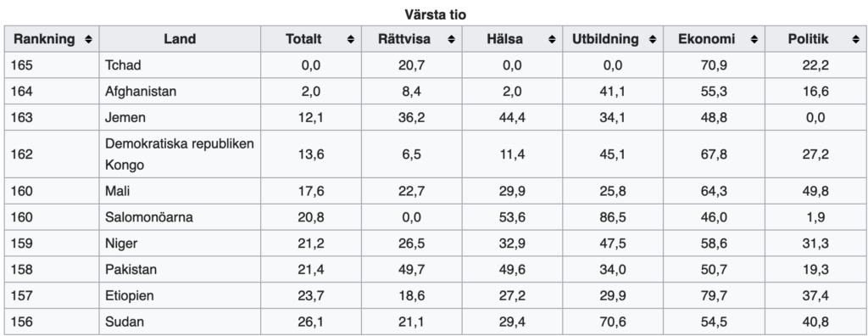Sort table by Rankning arrow icon
The width and height of the screenshot is (868, 336).
(88, 39)
